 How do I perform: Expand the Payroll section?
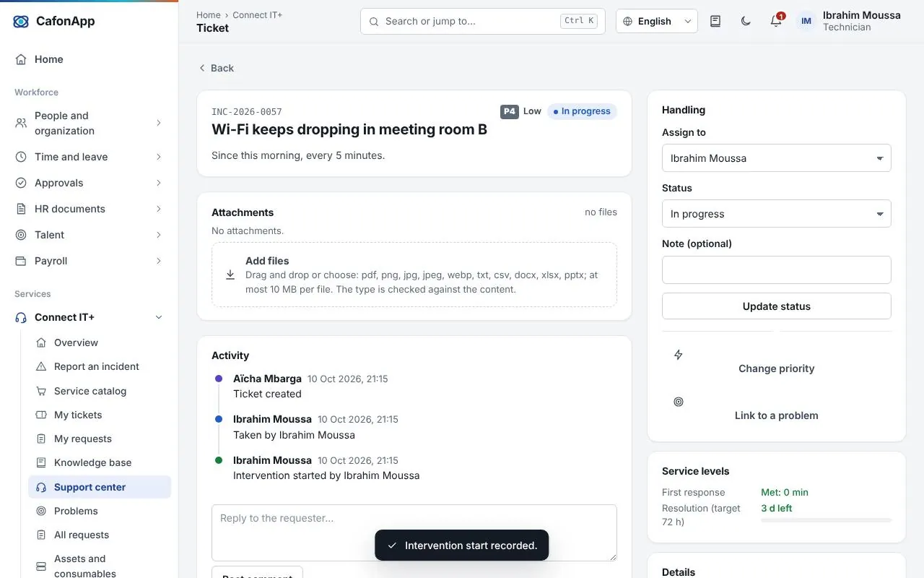pos(90,261)
